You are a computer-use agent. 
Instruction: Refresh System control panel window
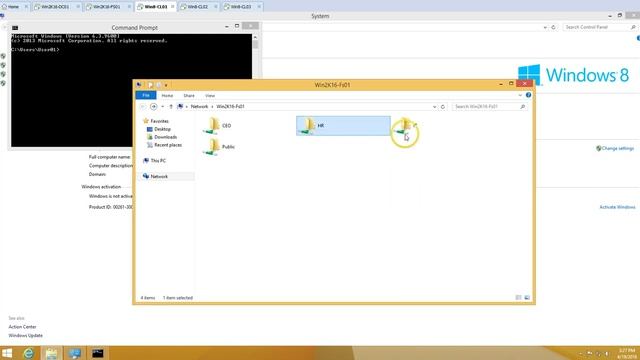point(553,27)
